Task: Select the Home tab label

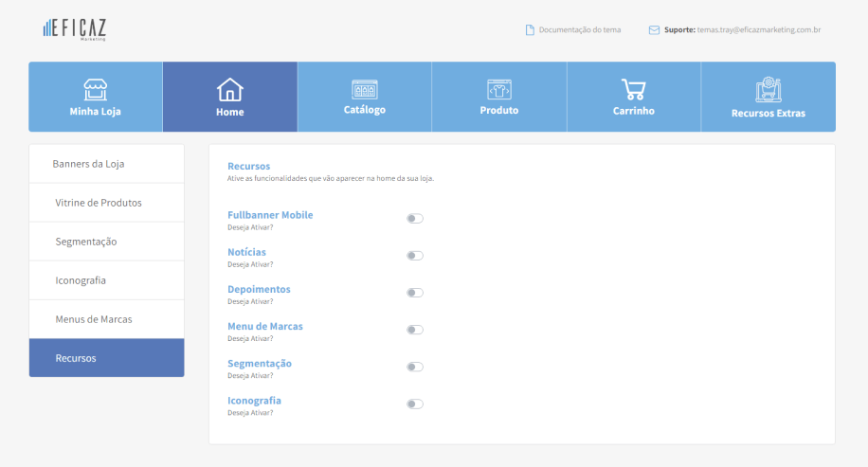Action: pyautogui.click(x=229, y=112)
